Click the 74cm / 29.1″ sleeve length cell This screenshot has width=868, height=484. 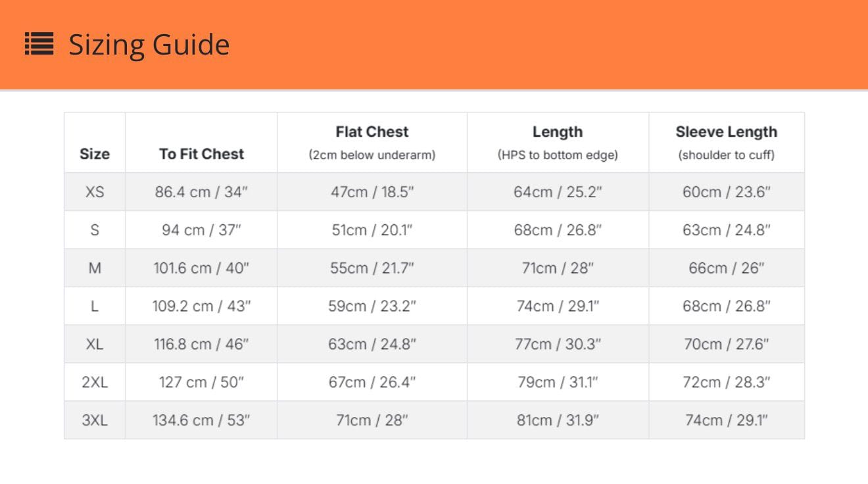[x=726, y=420]
